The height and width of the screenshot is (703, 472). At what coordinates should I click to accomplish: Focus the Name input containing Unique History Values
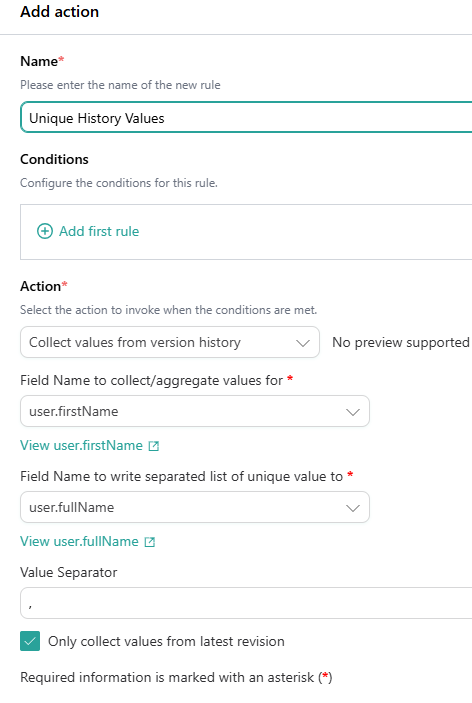point(246,117)
